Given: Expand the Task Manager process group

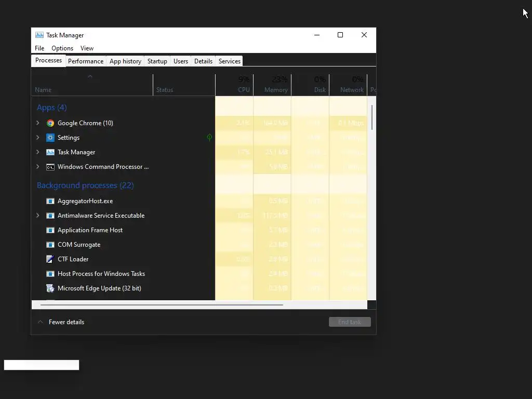Looking at the screenshot, I should click(37, 152).
